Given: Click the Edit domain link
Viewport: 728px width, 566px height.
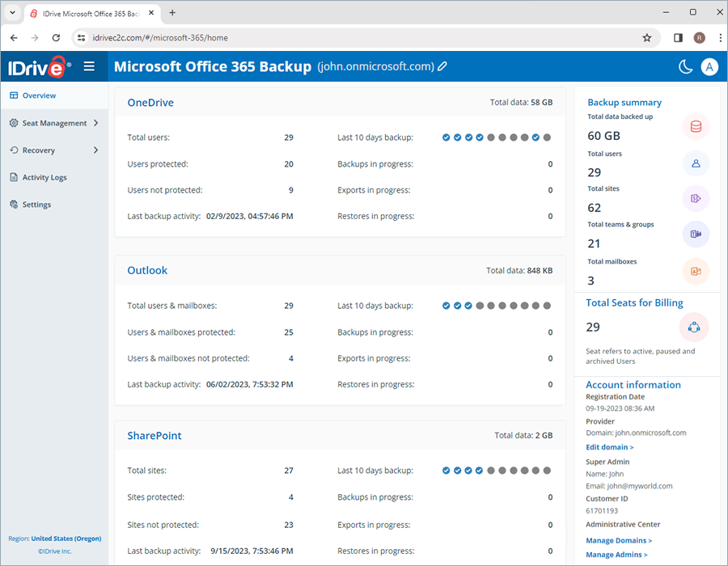Looking at the screenshot, I should [609, 447].
